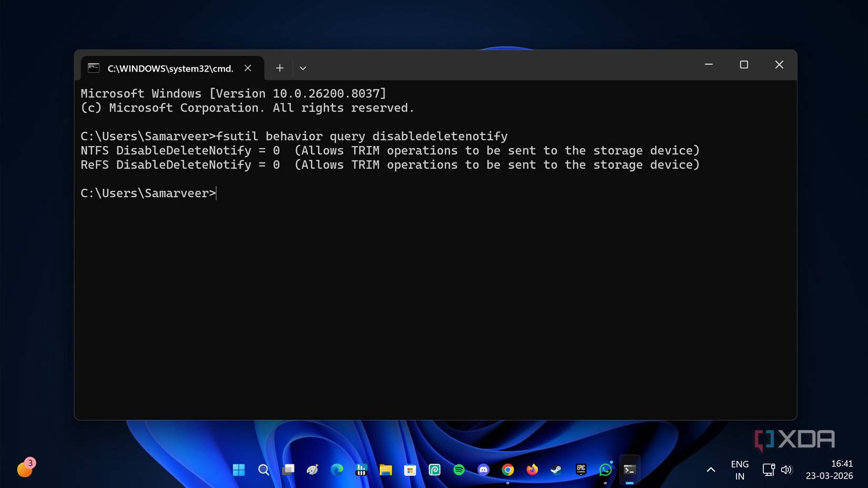This screenshot has height=488, width=868.
Task: Expand the terminal profile dropdown chevron
Action: [302, 68]
